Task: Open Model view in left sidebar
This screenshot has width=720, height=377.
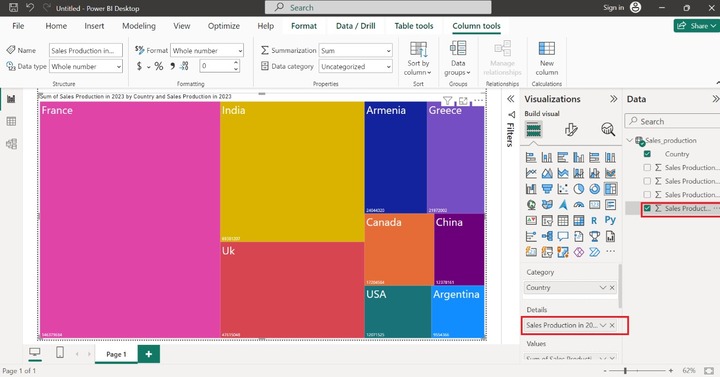Action: click(11, 144)
